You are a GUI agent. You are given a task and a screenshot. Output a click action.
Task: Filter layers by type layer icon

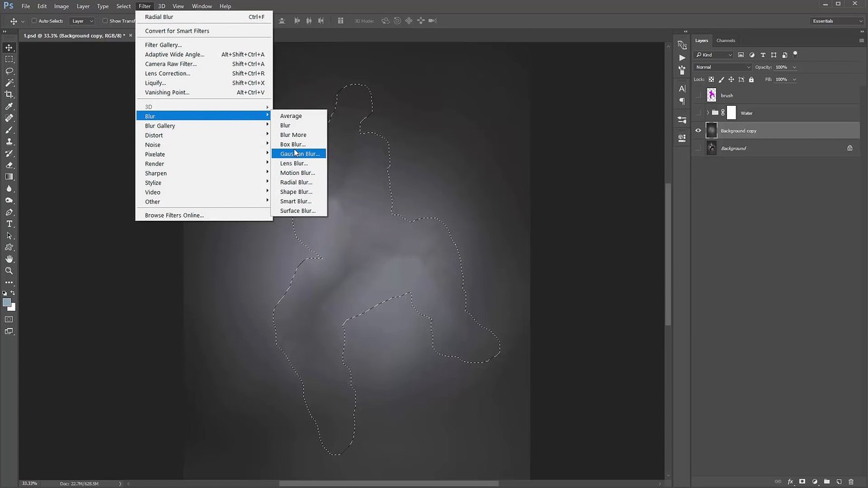(763, 55)
